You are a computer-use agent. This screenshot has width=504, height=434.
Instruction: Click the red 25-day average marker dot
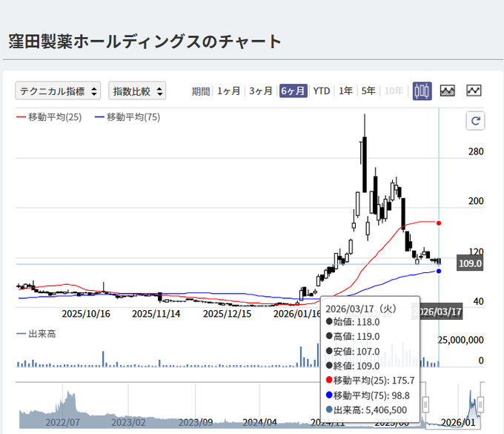point(439,223)
